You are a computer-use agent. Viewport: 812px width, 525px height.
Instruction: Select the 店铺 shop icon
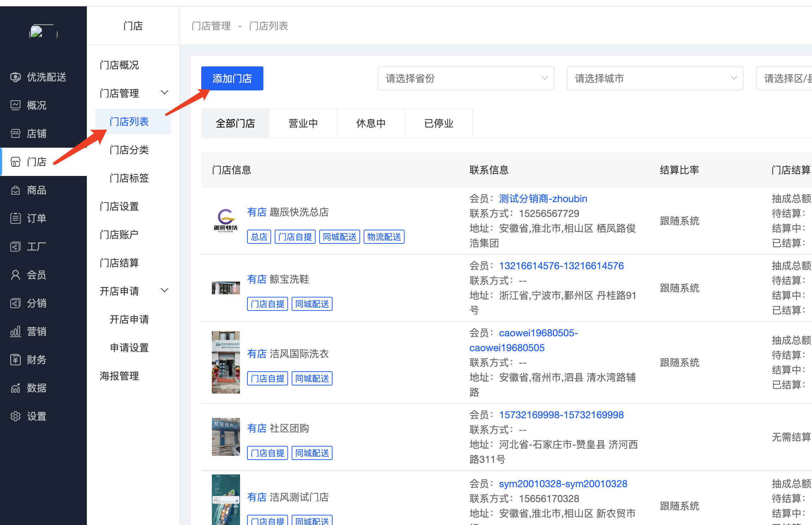[15, 134]
